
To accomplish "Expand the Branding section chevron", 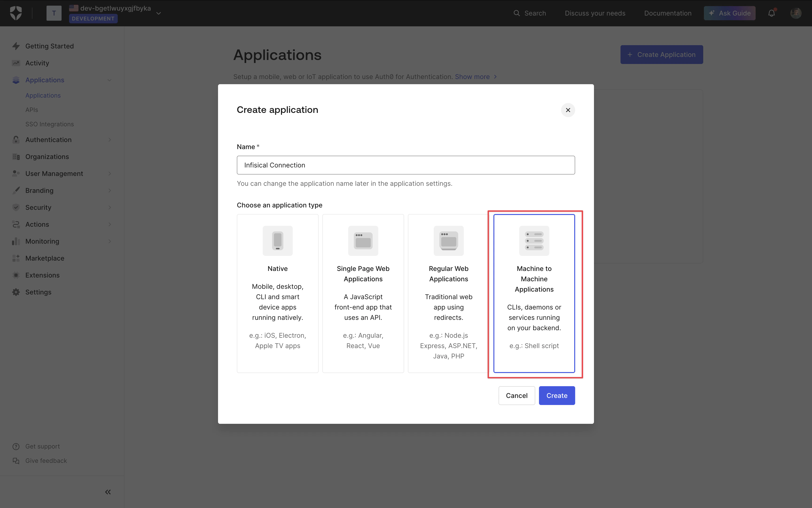I will click(x=109, y=190).
